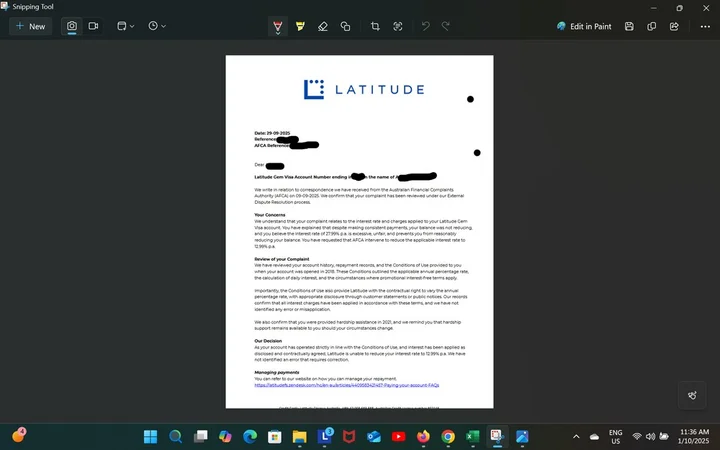
Task: Open OneDrive cloud tray icon
Action: tap(594, 437)
